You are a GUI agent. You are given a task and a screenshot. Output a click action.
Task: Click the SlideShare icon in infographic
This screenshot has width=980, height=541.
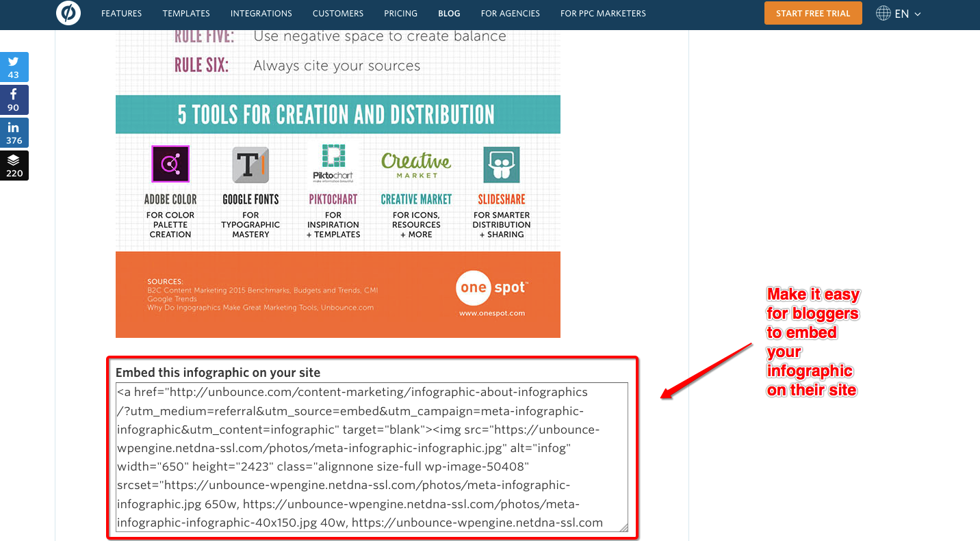(x=502, y=165)
